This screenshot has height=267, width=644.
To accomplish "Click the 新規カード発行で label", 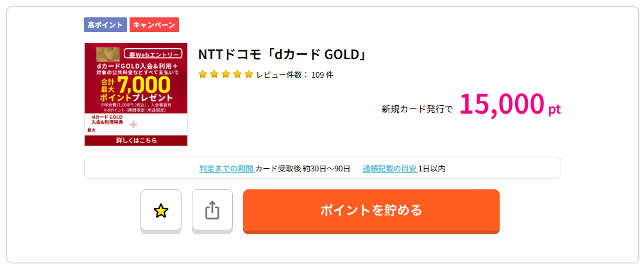I will [x=417, y=108].
